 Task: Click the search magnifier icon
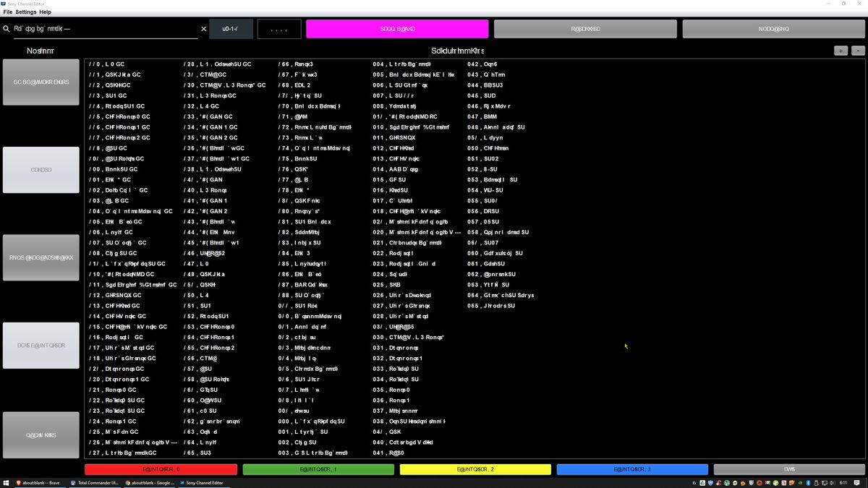(x=7, y=29)
